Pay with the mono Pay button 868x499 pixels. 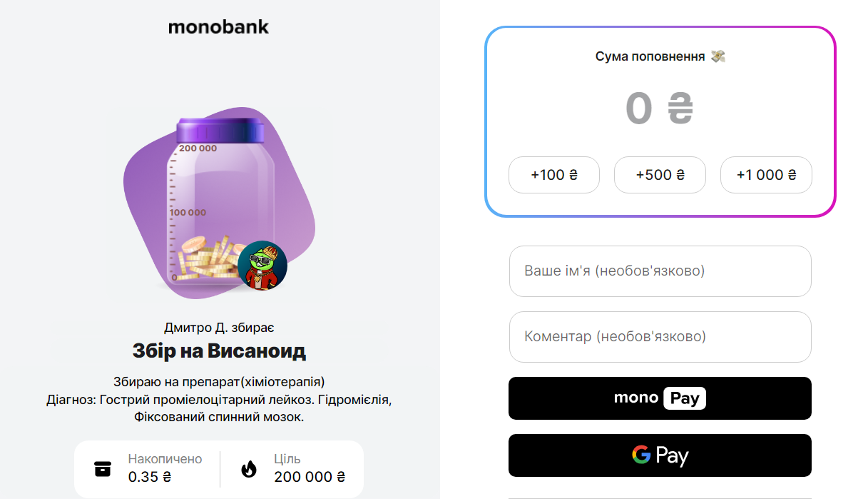point(660,398)
